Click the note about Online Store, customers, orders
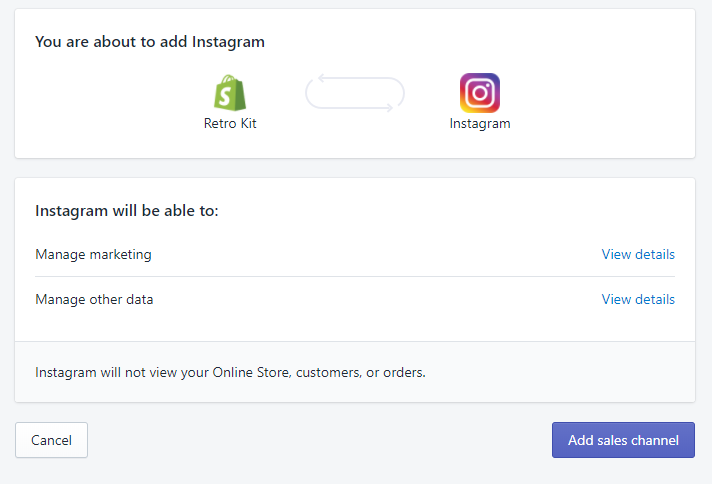712x484 pixels. [x=230, y=372]
